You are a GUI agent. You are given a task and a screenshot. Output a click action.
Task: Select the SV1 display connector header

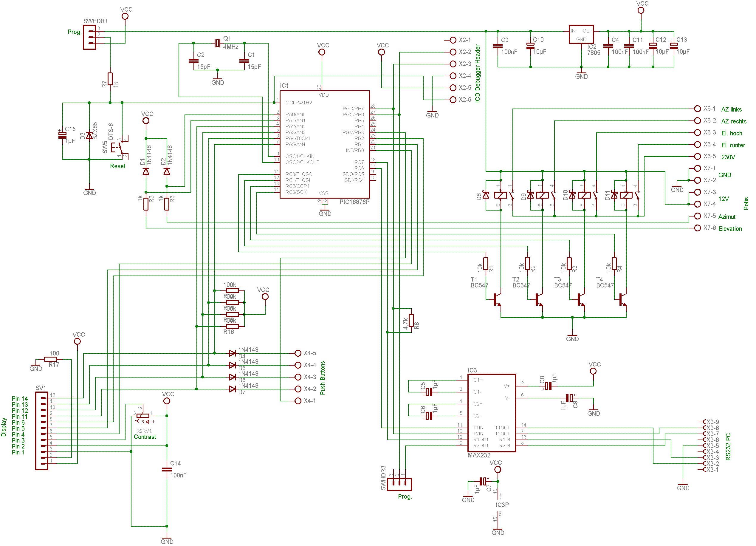pyautogui.click(x=42, y=430)
